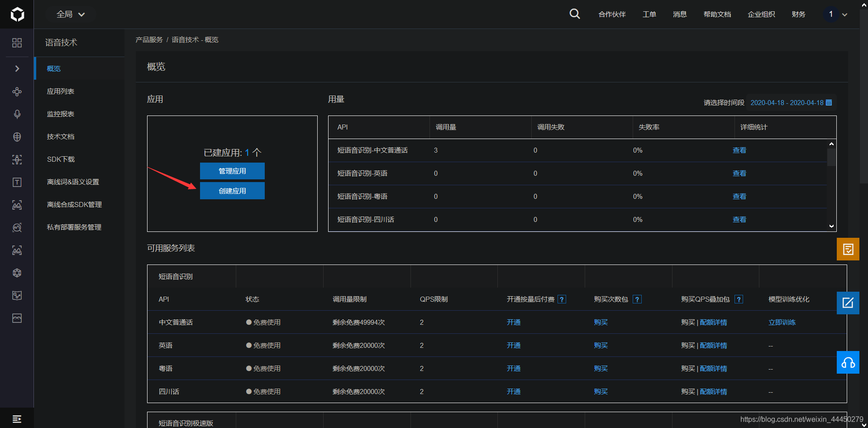Click the help icon beside 购买次数包
Viewport: 868px width, 428px height.
(x=637, y=299)
